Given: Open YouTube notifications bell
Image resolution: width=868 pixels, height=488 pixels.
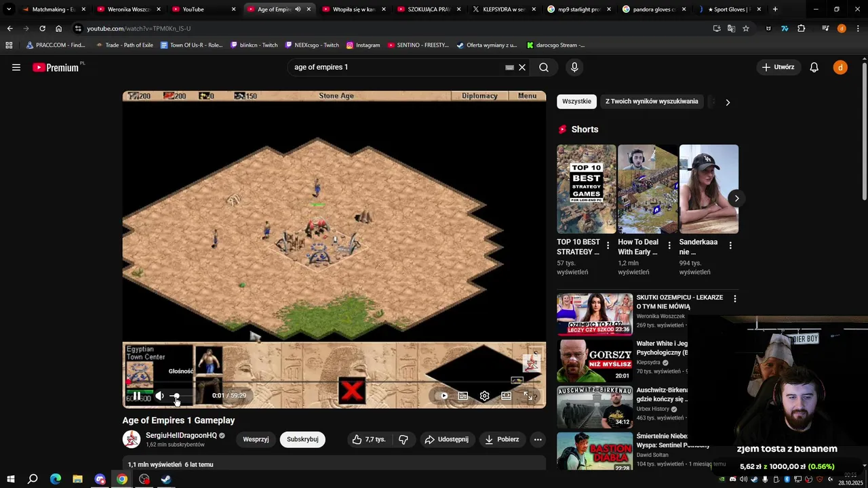Looking at the screenshot, I should point(814,67).
